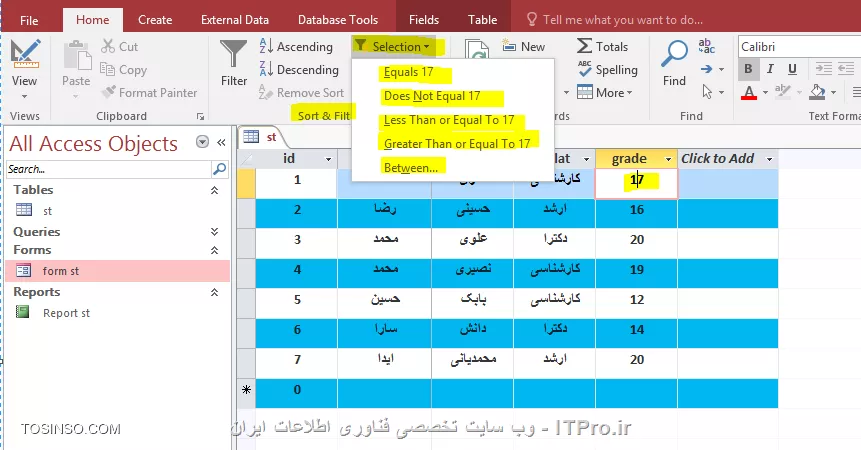The image size is (861, 450).
Task: Open All Access Objects menu arrow
Action: (202, 142)
